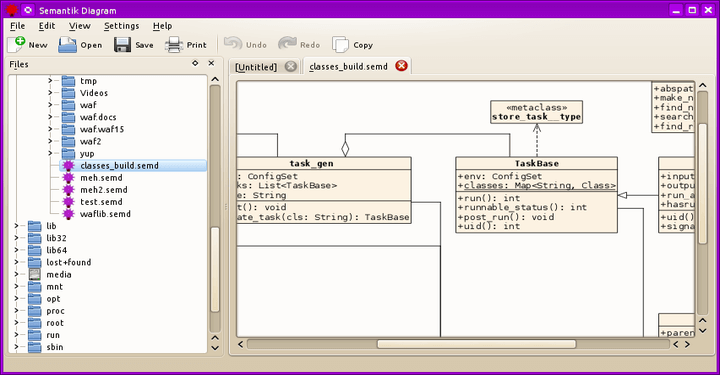
Task: Click the Redo arrow icon
Action: [x=287, y=44]
